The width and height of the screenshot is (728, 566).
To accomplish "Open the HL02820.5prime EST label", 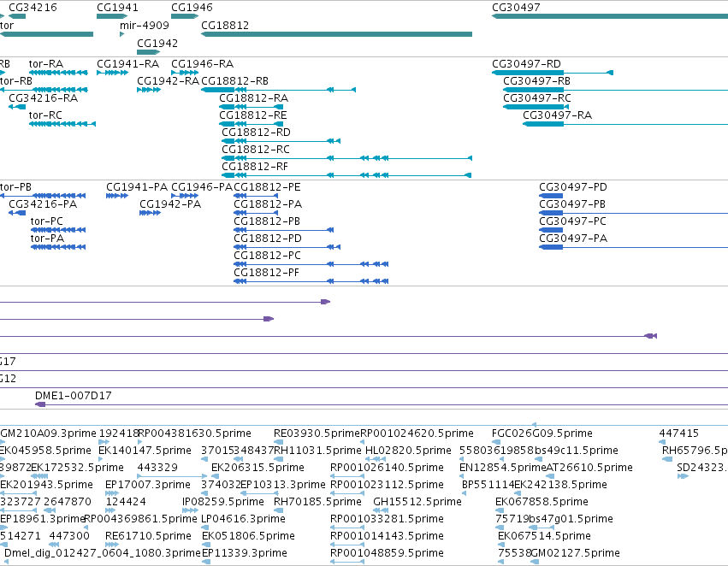I will 408,451.
